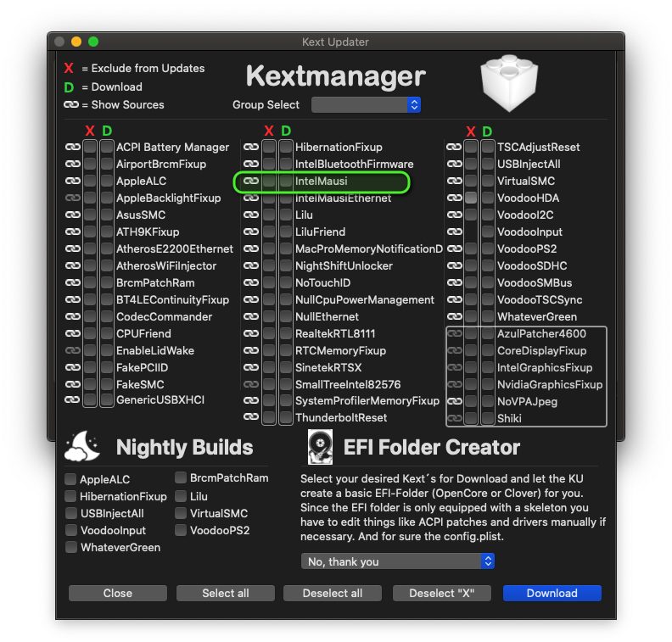Exclude VoodooHDA from updates (X column)
The height and width of the screenshot is (642, 672).
[x=471, y=198]
